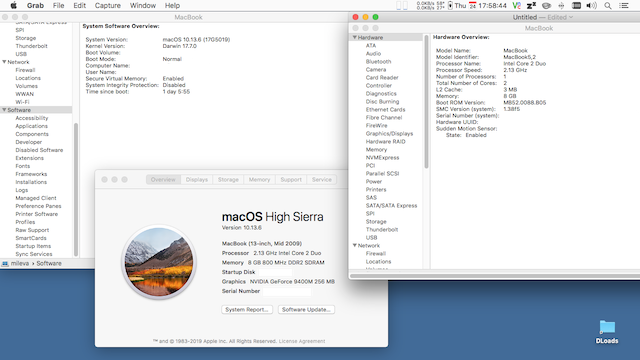Select Audio in the right Hardware list
The width and height of the screenshot is (640, 360).
click(x=373, y=53)
